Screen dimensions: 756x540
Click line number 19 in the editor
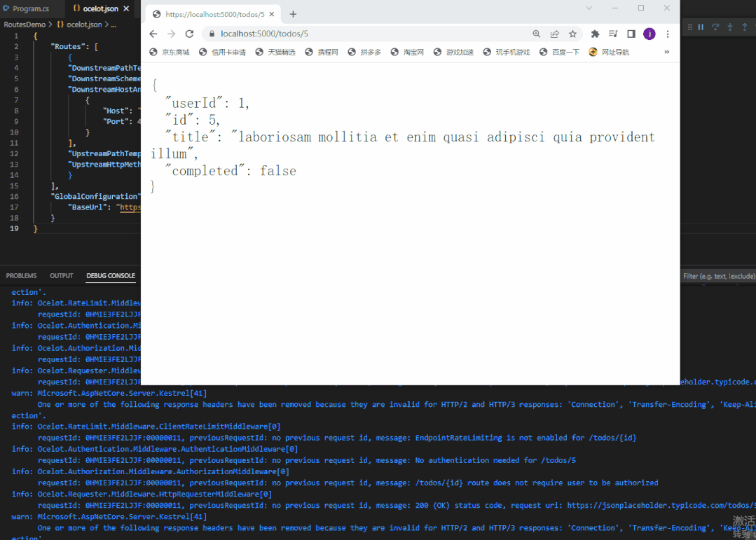click(x=14, y=228)
